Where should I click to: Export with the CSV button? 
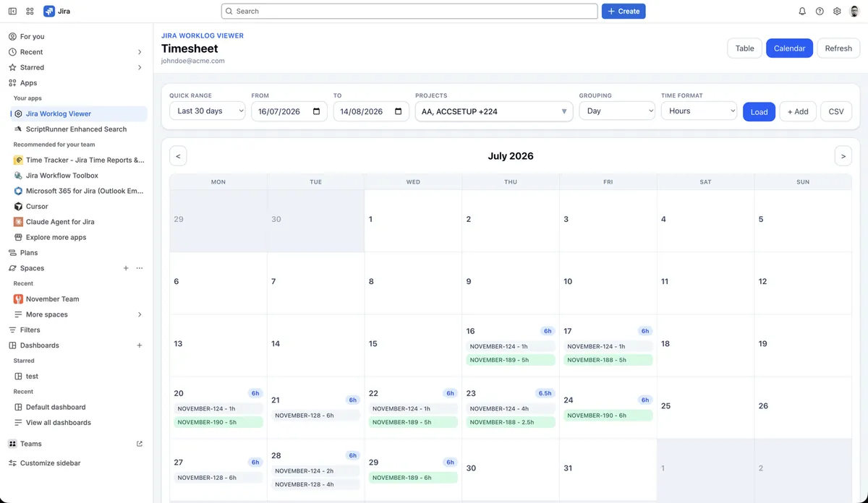(836, 111)
